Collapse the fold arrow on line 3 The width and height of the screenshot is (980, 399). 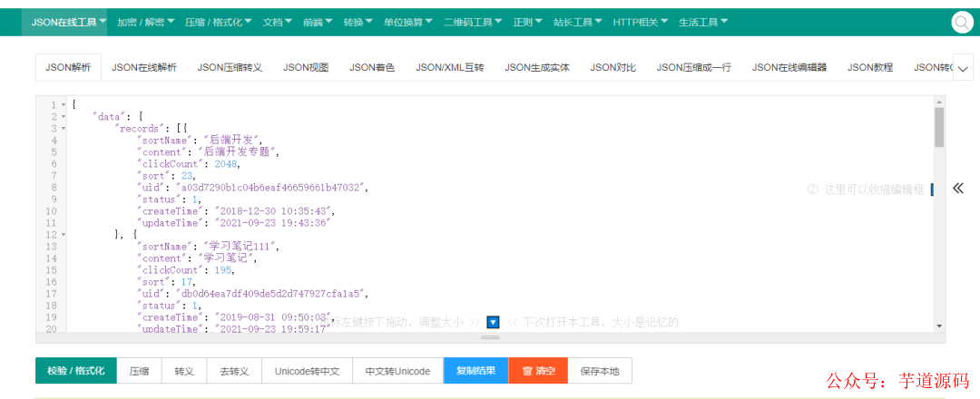point(64,128)
